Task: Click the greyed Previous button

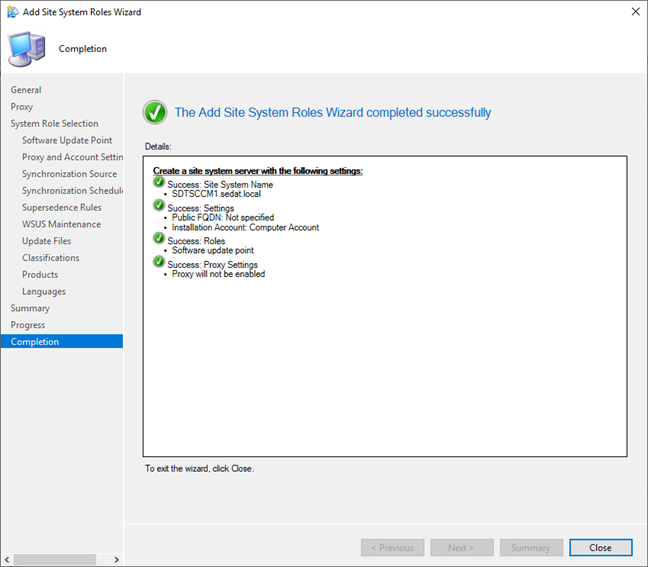Action: 392,548
